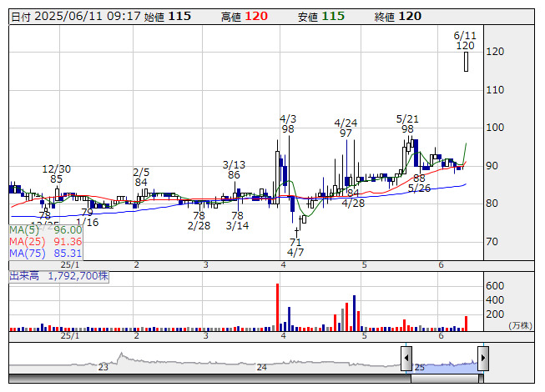Click the date 2025/06/11 09:17 text
The height and width of the screenshot is (392, 545).
[76, 17]
